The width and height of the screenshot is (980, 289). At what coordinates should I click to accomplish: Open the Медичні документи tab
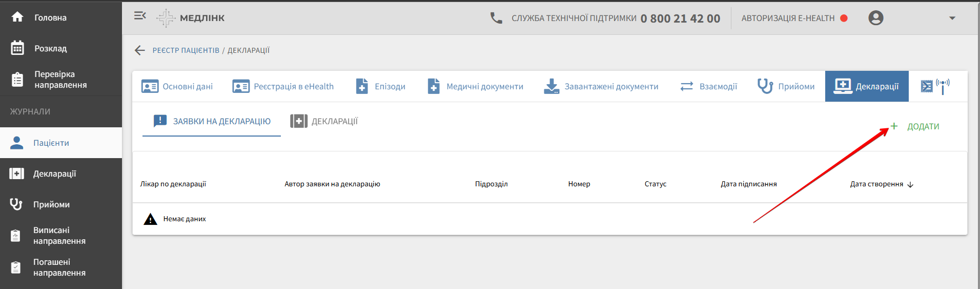pyautogui.click(x=476, y=86)
